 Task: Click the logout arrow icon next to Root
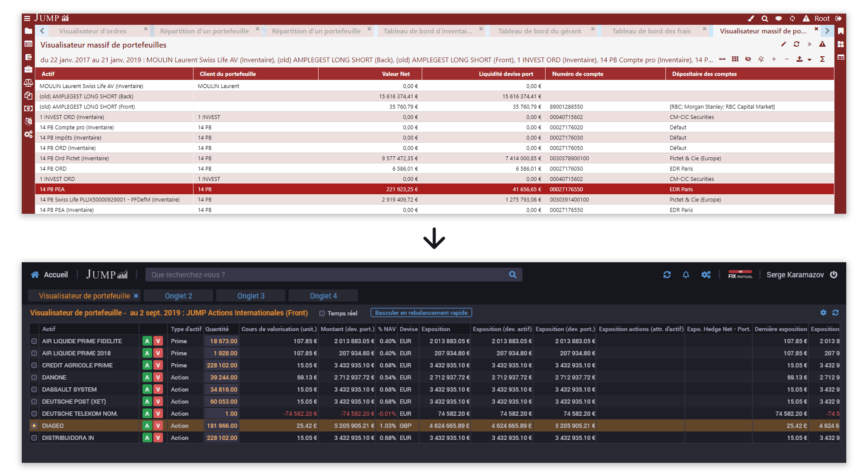[839, 19]
